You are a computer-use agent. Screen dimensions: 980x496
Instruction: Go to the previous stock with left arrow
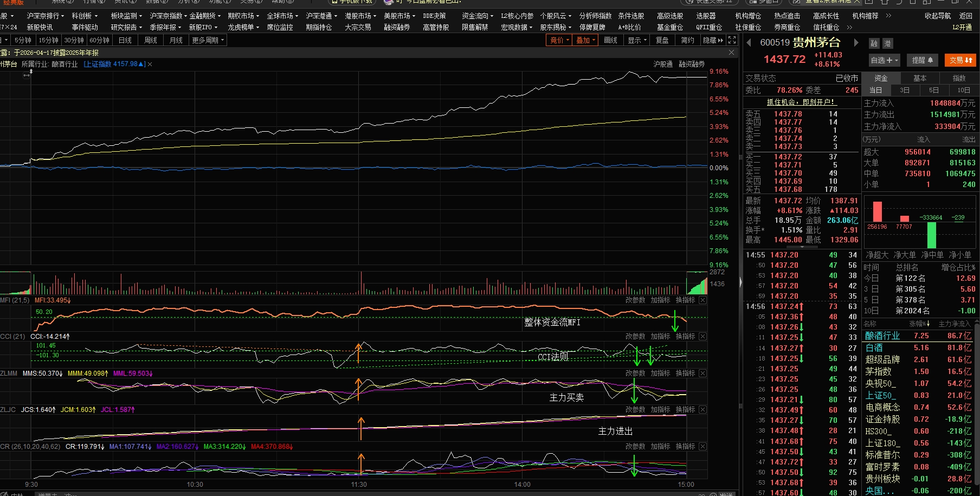pyautogui.click(x=749, y=43)
